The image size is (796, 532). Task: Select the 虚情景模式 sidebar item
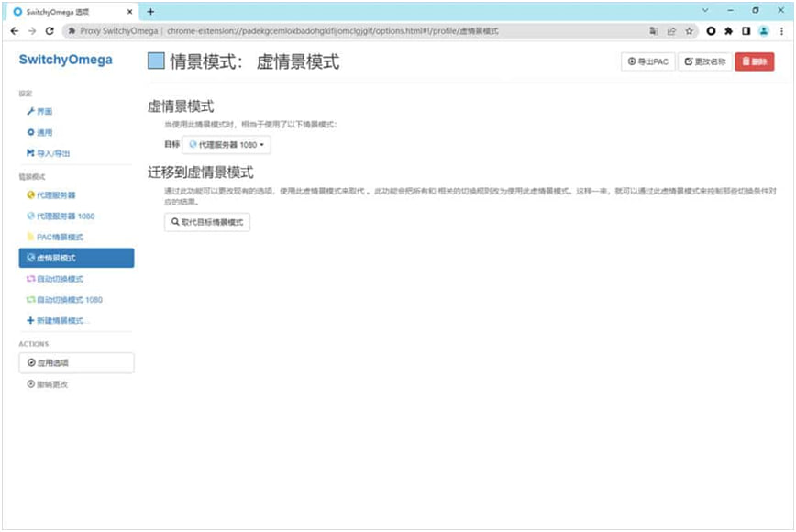click(x=76, y=258)
